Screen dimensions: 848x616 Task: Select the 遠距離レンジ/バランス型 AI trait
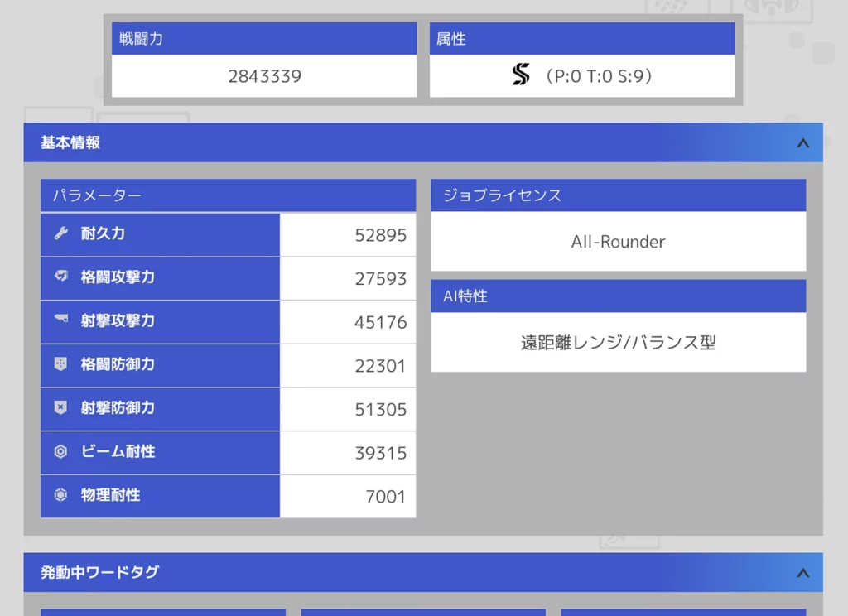(x=618, y=342)
